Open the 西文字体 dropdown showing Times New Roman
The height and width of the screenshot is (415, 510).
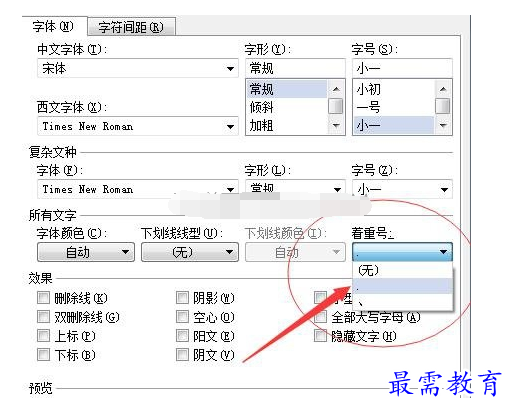click(x=138, y=126)
